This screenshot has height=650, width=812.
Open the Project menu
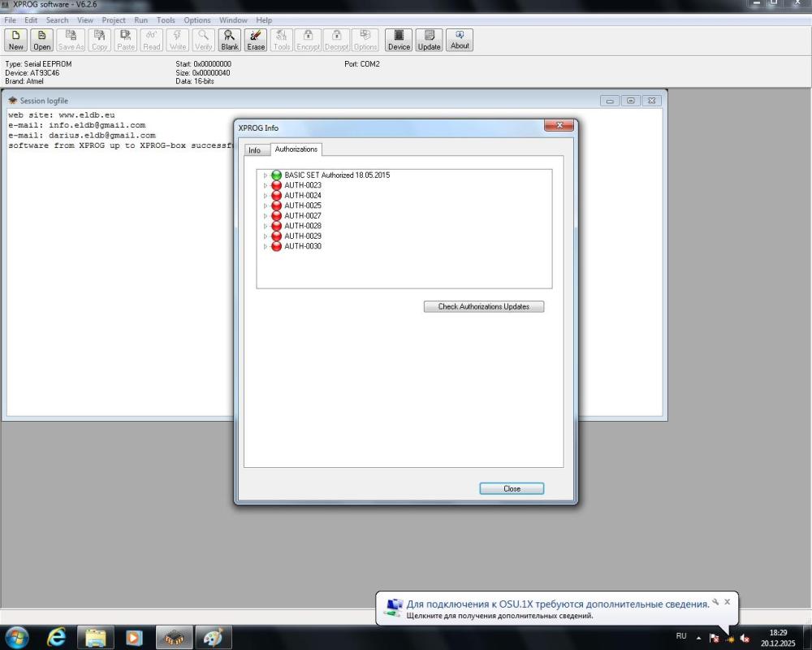pos(114,20)
